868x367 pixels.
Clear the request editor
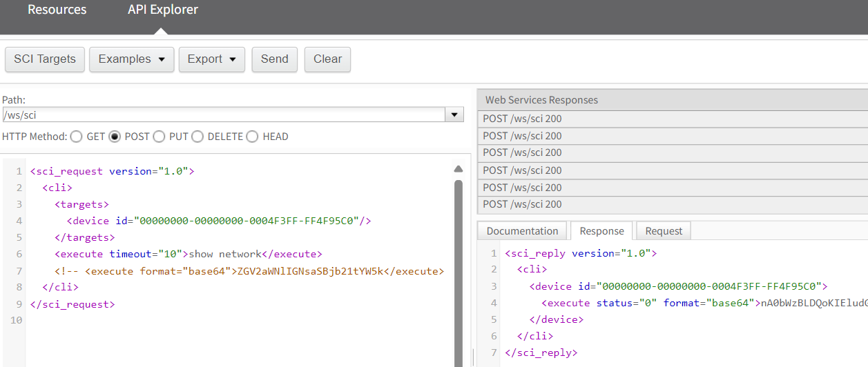328,59
